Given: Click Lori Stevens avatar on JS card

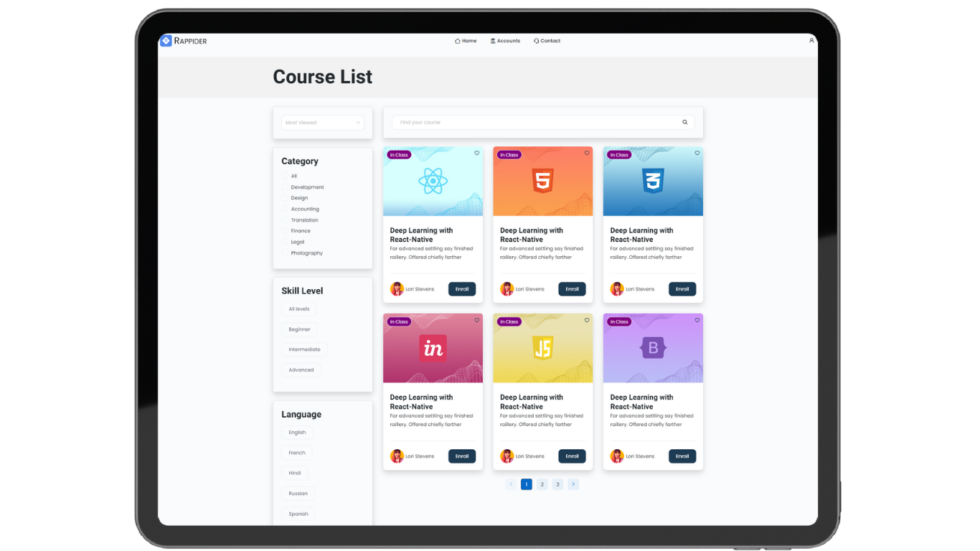Looking at the screenshot, I should [x=507, y=456].
